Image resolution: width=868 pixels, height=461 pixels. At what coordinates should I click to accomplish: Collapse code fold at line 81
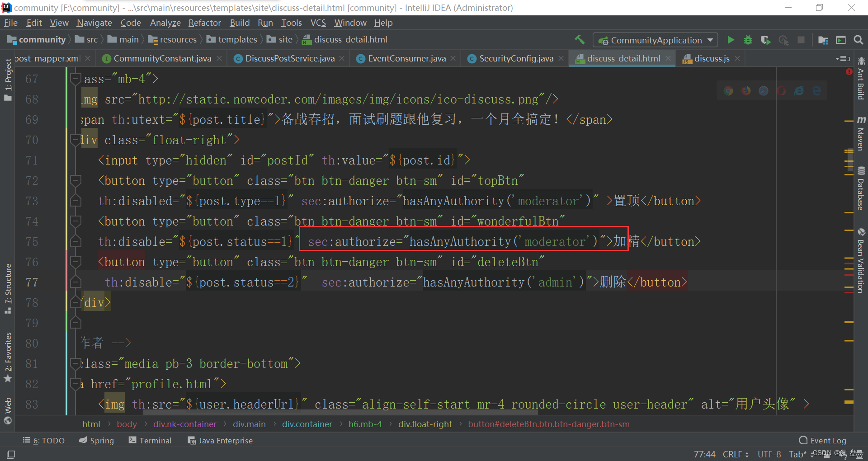[x=75, y=364]
